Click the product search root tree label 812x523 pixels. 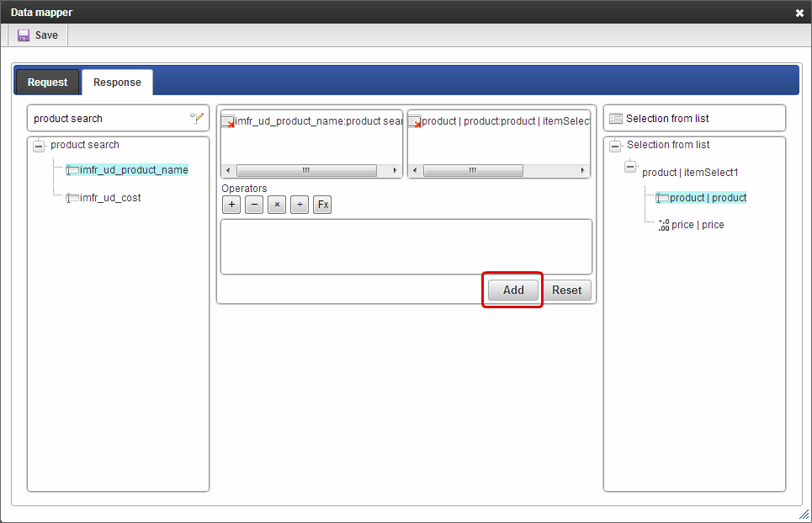(x=85, y=145)
